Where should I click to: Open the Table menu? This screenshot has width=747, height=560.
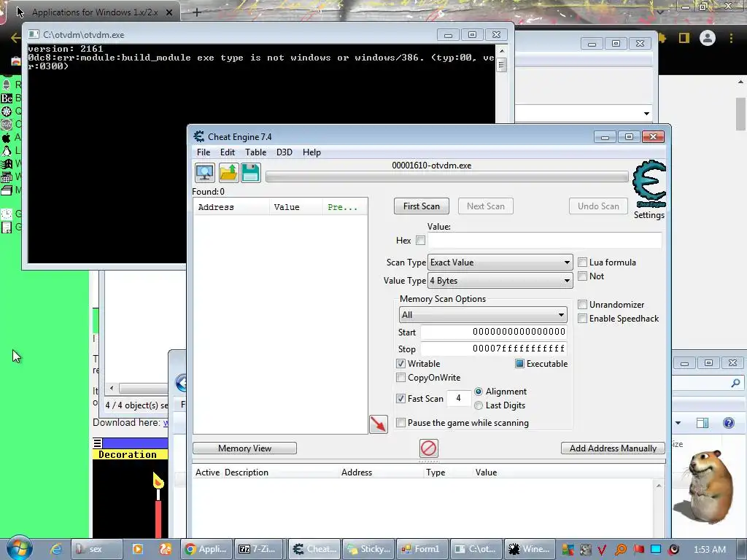click(x=255, y=152)
